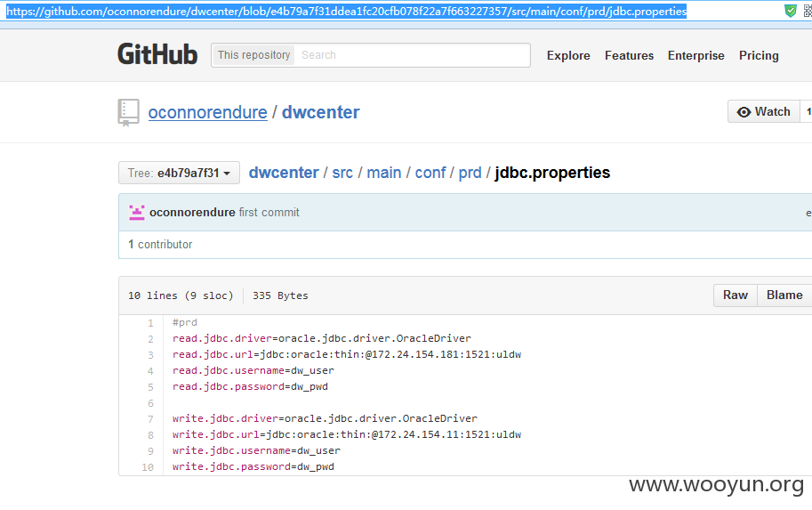This screenshot has height=510, width=812.
Task: Open the Pricing menu item
Action: tap(759, 55)
